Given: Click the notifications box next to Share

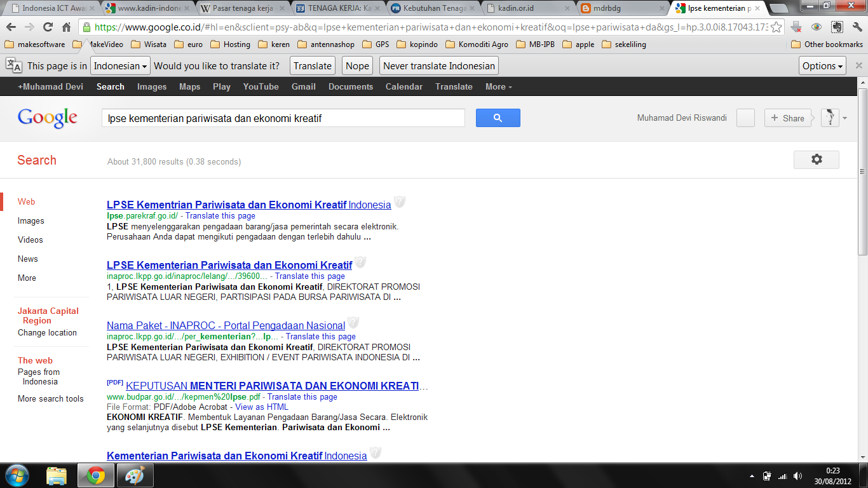Looking at the screenshot, I should (745, 118).
